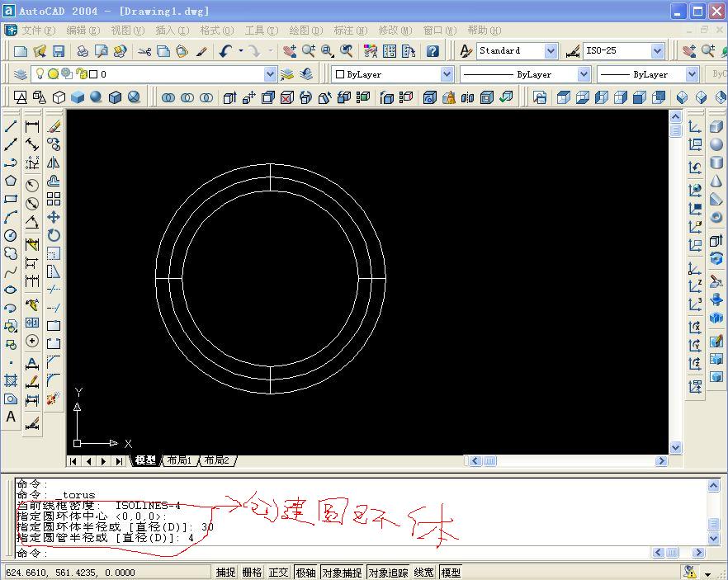Viewport: 728px width, 580px height.
Task: Click the Mirror modify tool
Action: click(x=54, y=163)
